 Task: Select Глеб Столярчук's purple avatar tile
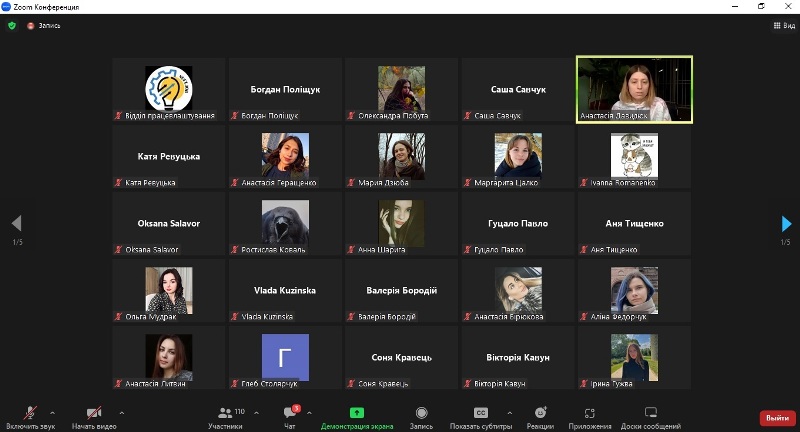(285, 357)
